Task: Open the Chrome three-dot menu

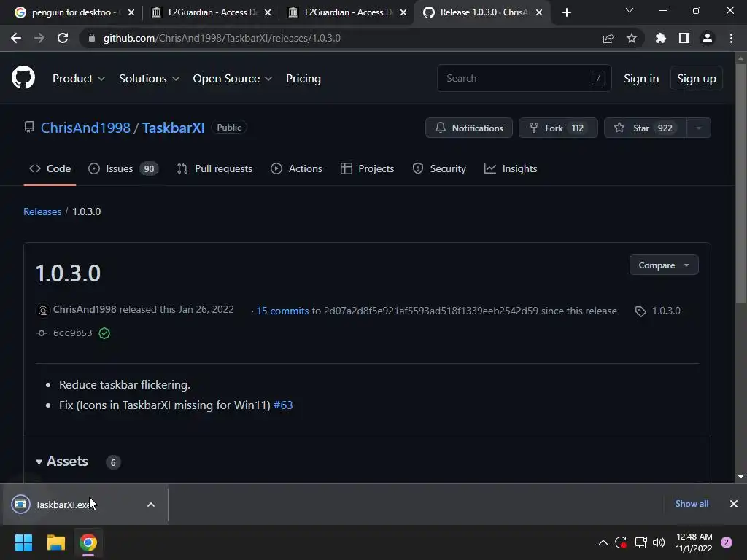Action: tap(731, 38)
